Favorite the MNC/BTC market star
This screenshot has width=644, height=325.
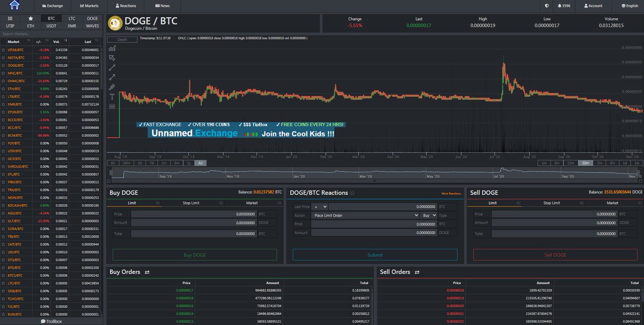tap(3, 73)
